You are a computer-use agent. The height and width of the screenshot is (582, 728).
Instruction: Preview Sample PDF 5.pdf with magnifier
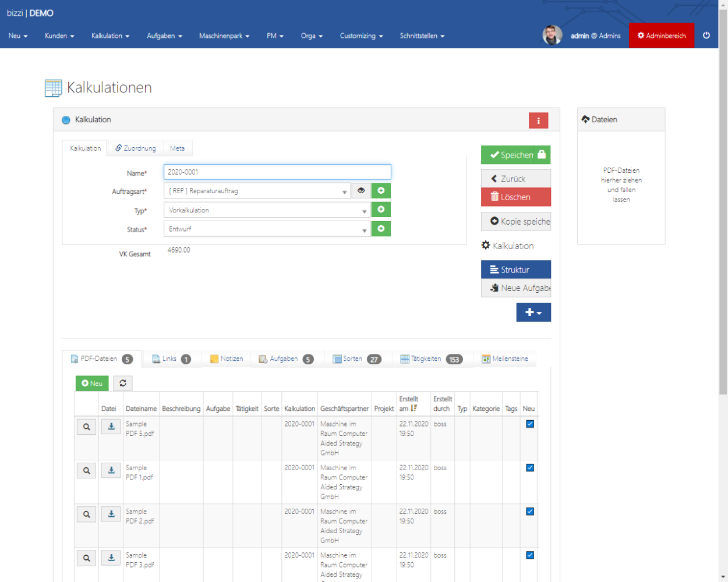87,427
